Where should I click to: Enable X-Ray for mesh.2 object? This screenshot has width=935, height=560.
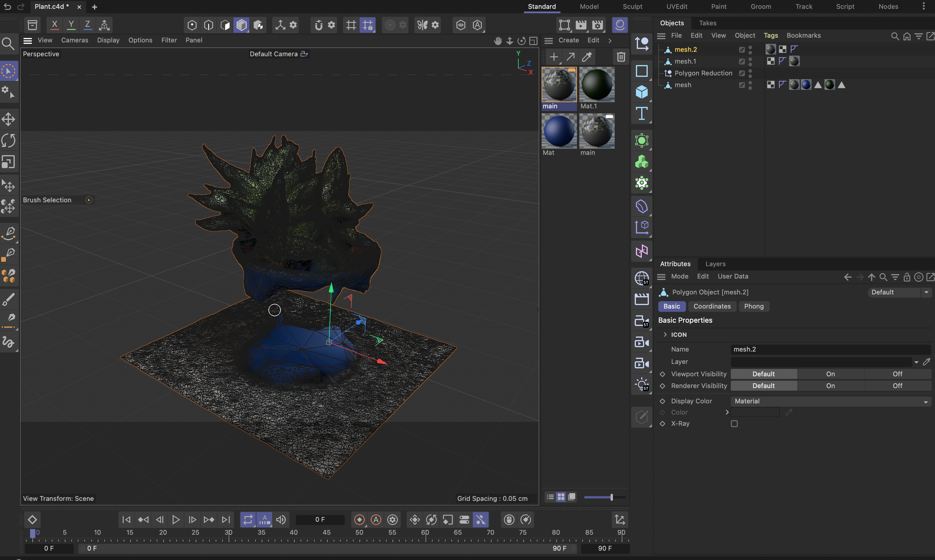(x=734, y=424)
